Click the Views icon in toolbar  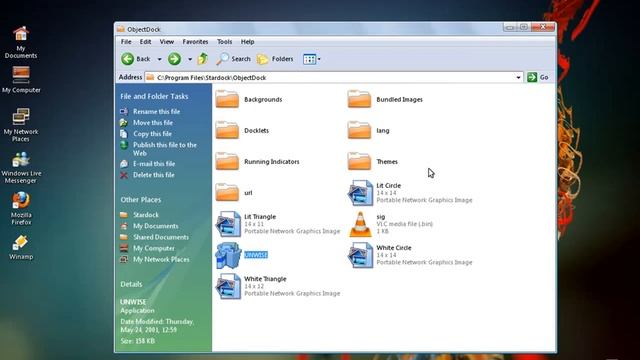(x=309, y=59)
